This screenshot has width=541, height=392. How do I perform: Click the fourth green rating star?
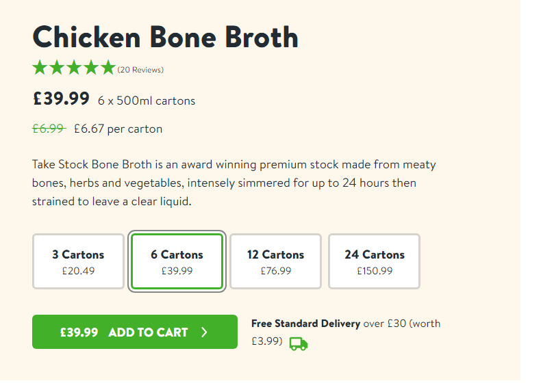click(x=91, y=68)
